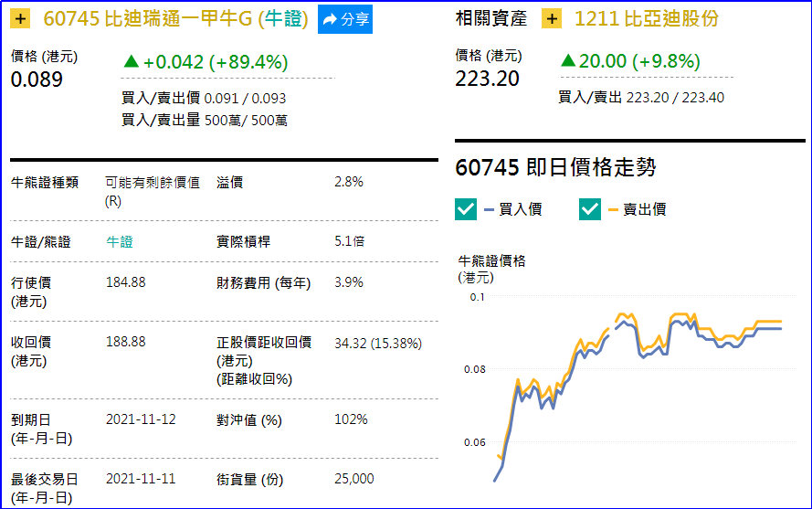Click the 0.1 chart axis label
Screen dimensions: 812x509
477,297
